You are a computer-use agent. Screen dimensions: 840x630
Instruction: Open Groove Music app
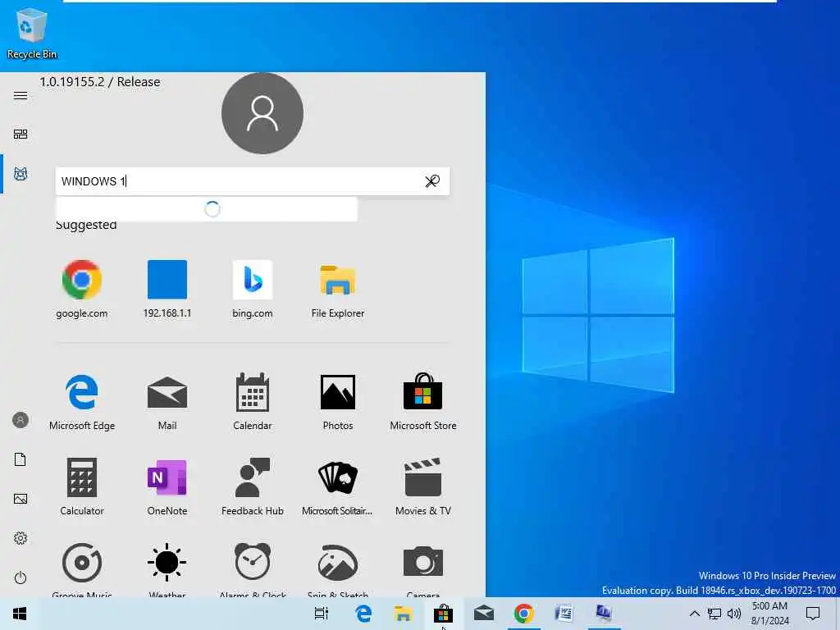coord(82,569)
